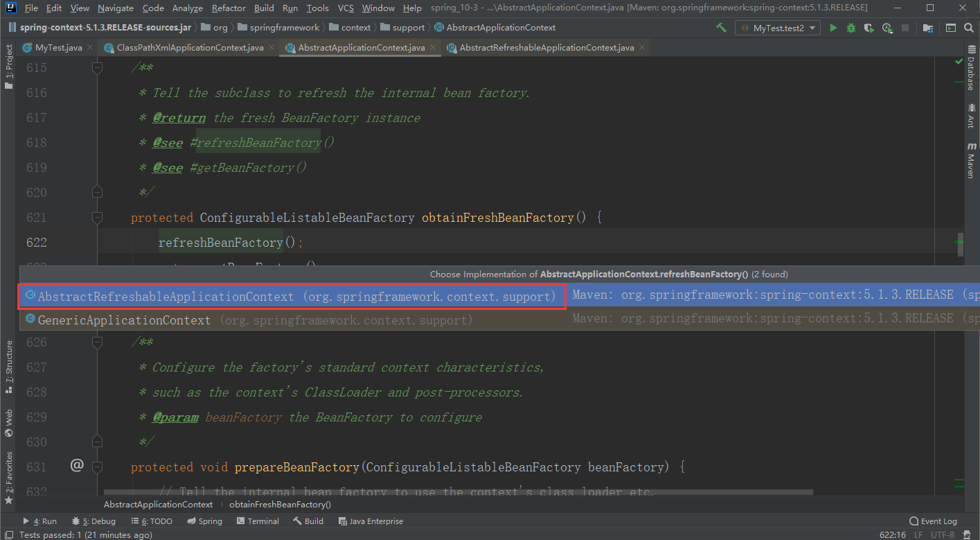
Task: Open the Edit menu
Action: [54, 8]
